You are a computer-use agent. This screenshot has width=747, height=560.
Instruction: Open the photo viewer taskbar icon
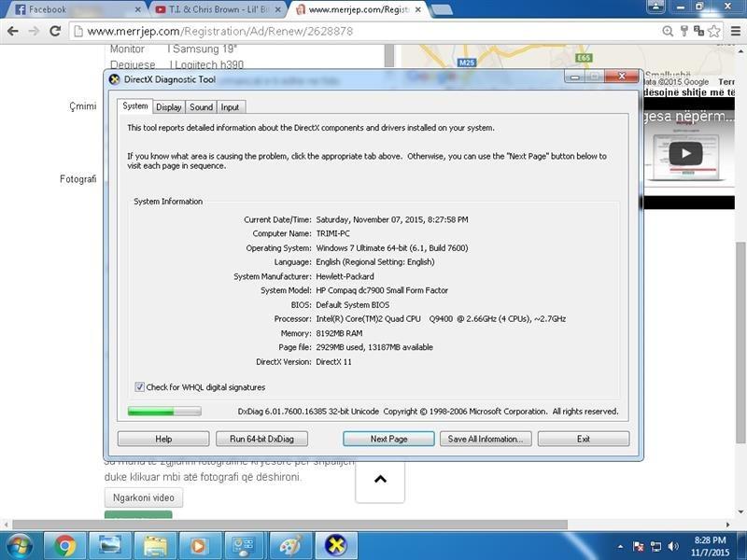coord(110,546)
